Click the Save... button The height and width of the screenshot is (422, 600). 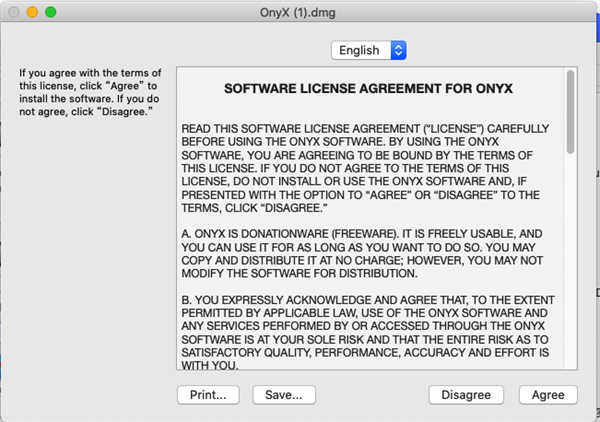(x=284, y=394)
